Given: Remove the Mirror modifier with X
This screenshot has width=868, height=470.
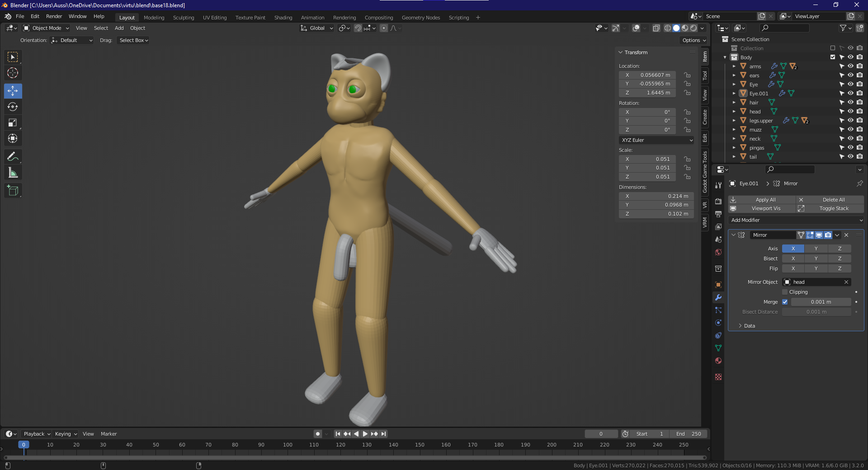Looking at the screenshot, I should [x=846, y=235].
